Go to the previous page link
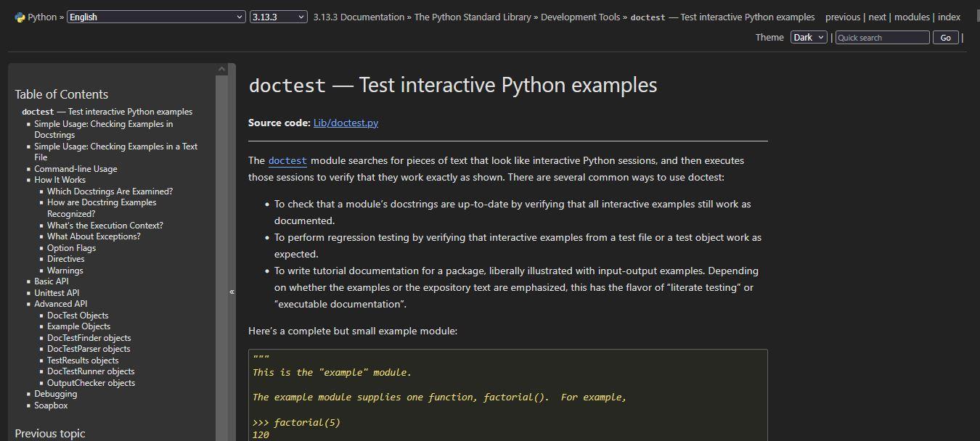The height and width of the screenshot is (441, 980). click(843, 17)
